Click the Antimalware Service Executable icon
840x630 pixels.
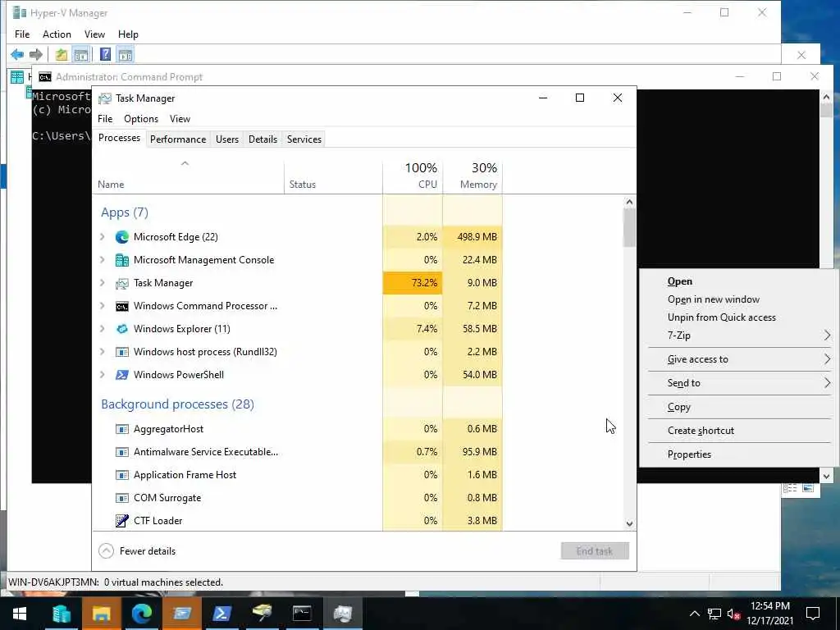click(x=122, y=452)
